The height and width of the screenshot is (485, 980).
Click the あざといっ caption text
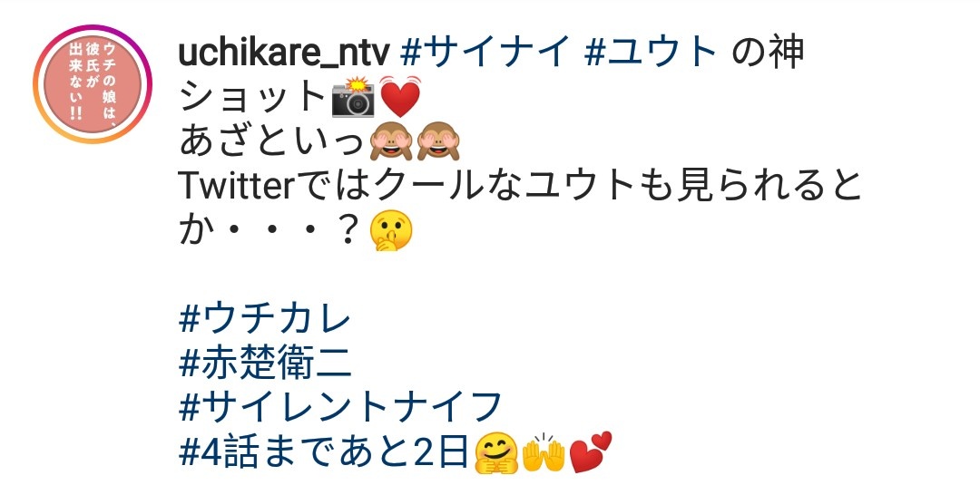(x=271, y=141)
